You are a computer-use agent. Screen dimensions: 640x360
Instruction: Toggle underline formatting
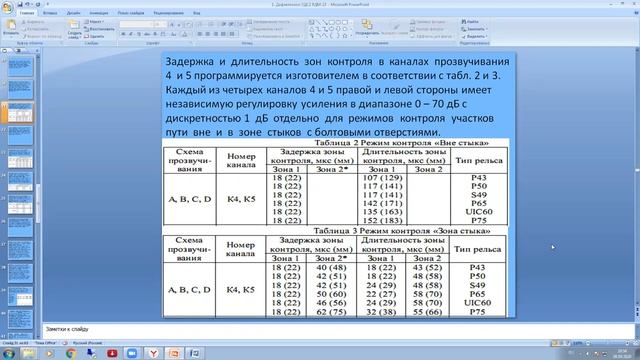pos(139,34)
